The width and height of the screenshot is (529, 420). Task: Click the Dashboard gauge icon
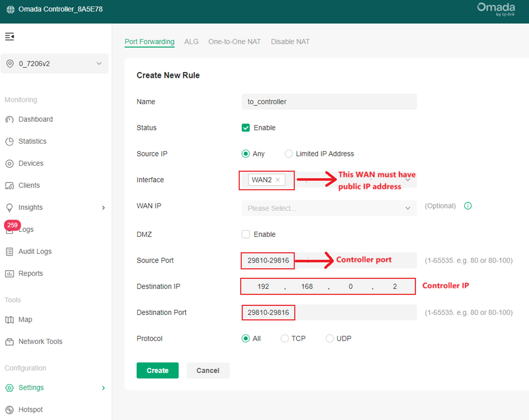10,119
